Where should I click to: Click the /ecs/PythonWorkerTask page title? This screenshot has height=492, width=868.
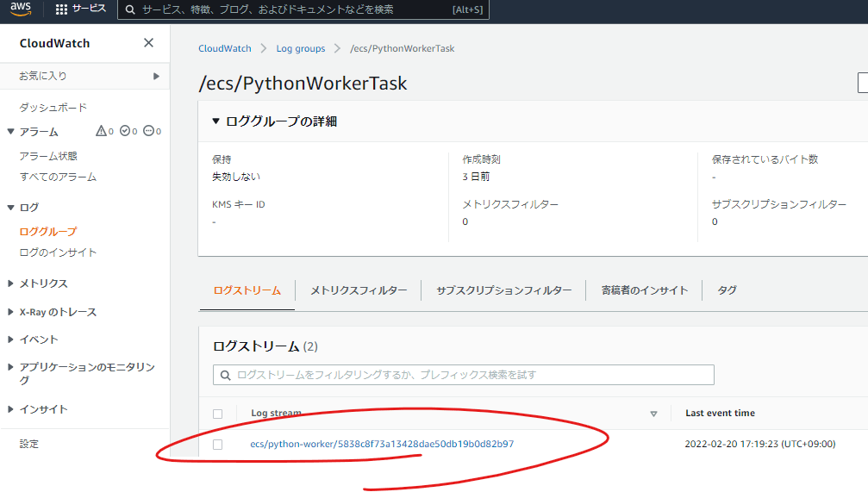[303, 84]
